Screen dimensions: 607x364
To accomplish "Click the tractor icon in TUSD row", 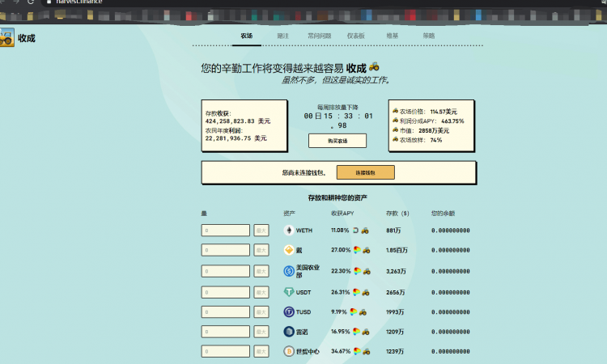I will point(363,312).
